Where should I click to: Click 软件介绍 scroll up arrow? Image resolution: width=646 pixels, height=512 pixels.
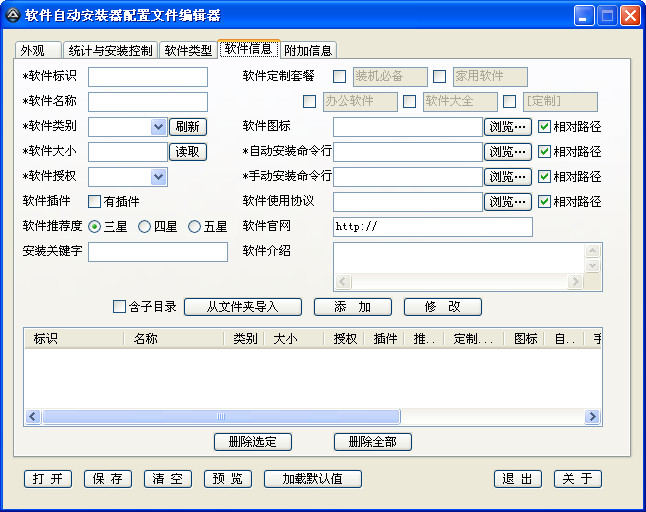pyautogui.click(x=592, y=250)
